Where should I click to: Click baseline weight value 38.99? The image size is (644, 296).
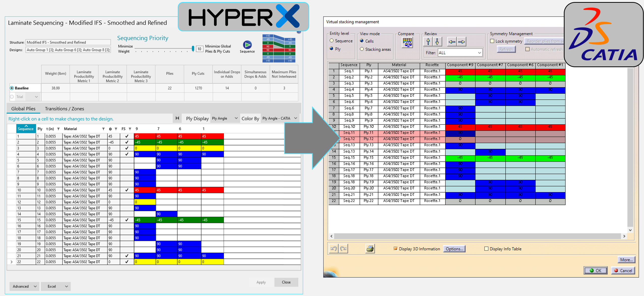(x=55, y=88)
